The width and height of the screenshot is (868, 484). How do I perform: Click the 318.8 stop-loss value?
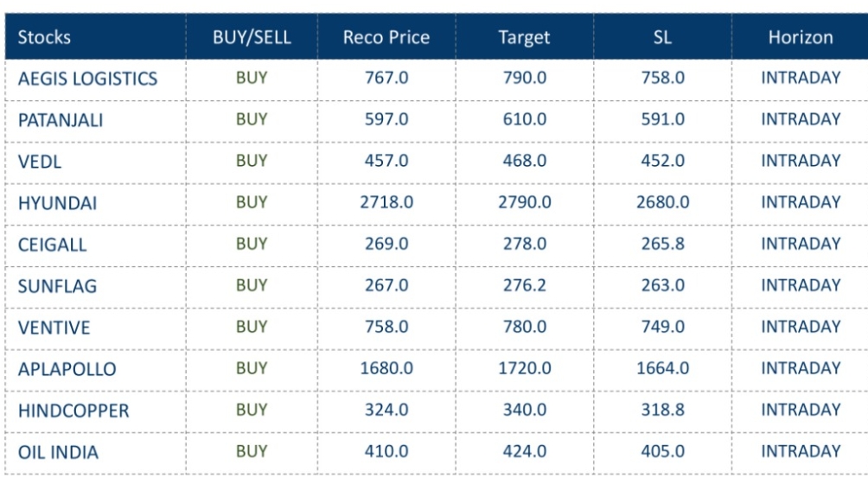coord(662,410)
